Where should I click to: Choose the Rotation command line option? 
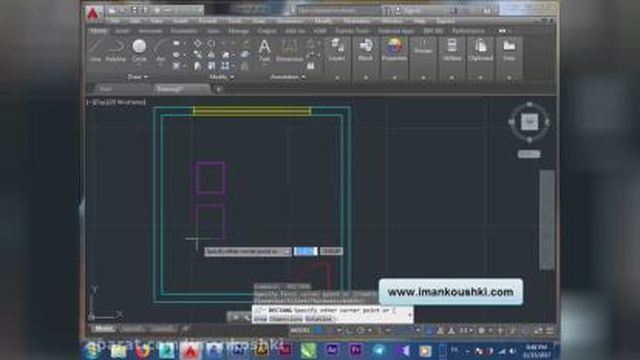[x=319, y=319]
